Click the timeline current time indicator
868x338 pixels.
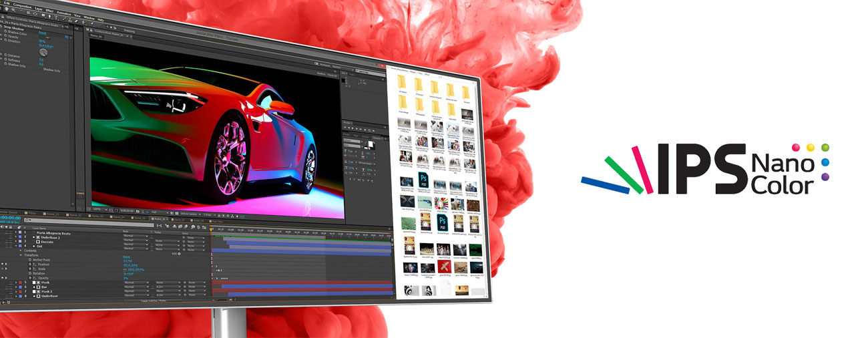tap(211, 230)
